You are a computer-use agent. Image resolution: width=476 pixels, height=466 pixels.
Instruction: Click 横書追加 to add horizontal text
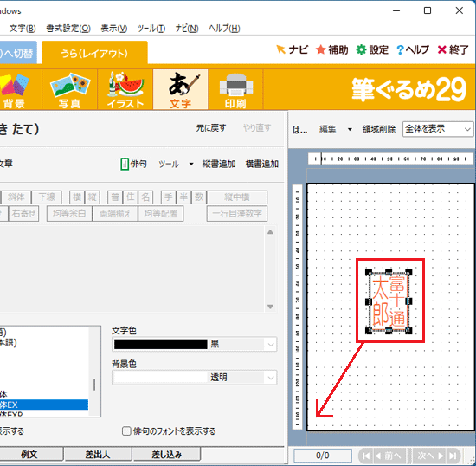click(x=261, y=164)
